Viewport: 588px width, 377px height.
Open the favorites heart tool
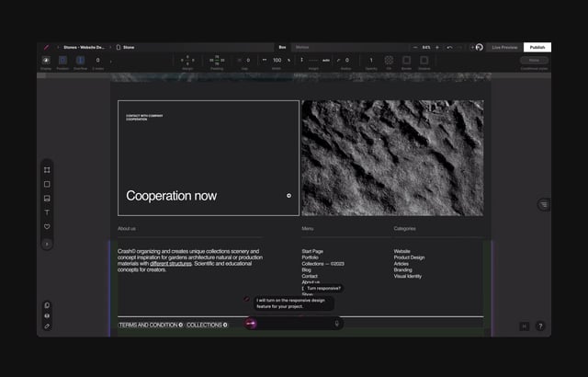click(x=47, y=226)
